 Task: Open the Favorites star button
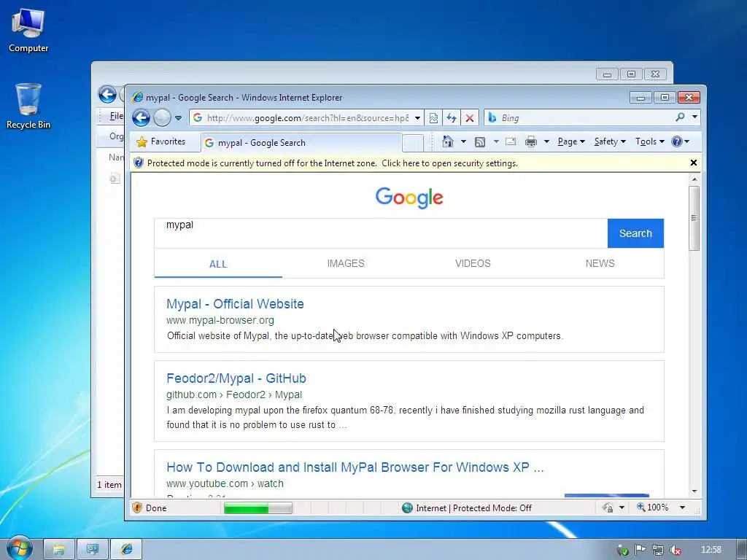point(161,142)
